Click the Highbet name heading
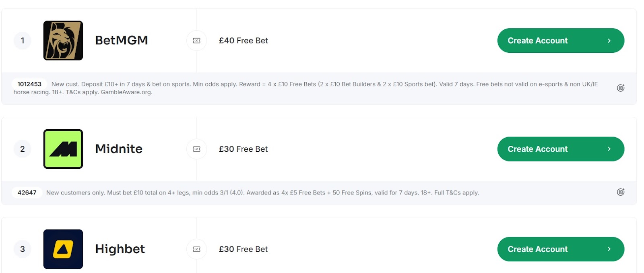The image size is (644, 273). [x=120, y=249]
